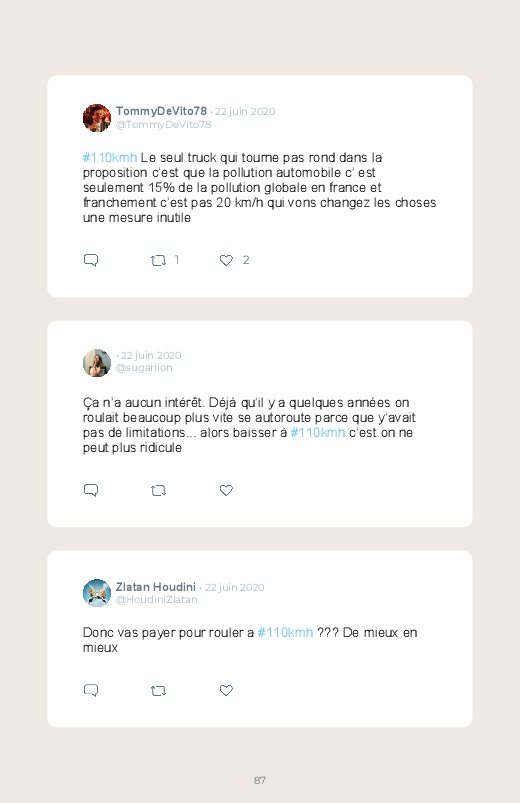The width and height of the screenshot is (520, 803).
Task: Click #110kmh hashtag in TommyDeVito78's tweet
Action: [110, 157]
